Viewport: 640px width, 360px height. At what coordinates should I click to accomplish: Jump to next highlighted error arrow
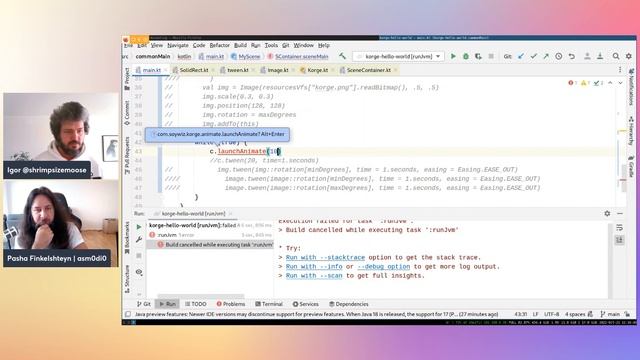[620, 83]
